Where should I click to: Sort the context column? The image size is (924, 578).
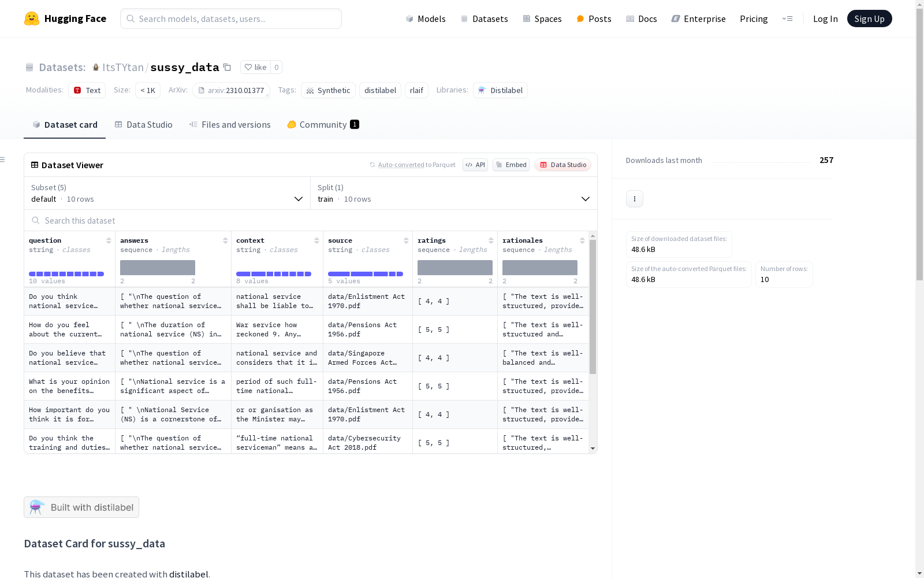click(316, 240)
